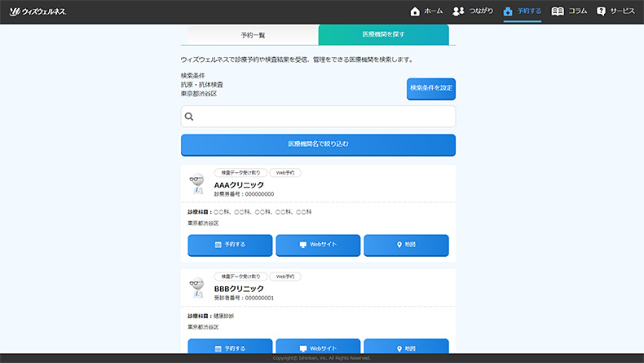Open the サービス help menu
This screenshot has height=363, width=644.
[615, 11]
